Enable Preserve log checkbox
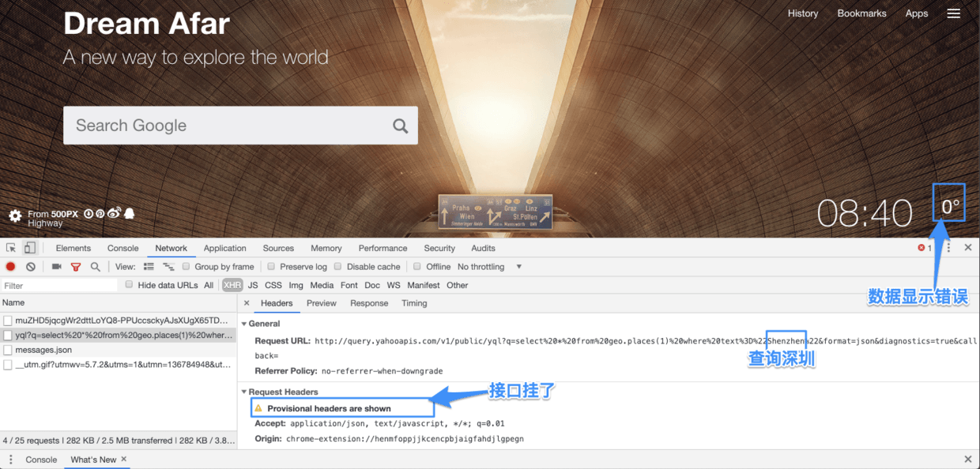980x469 pixels. point(271,267)
